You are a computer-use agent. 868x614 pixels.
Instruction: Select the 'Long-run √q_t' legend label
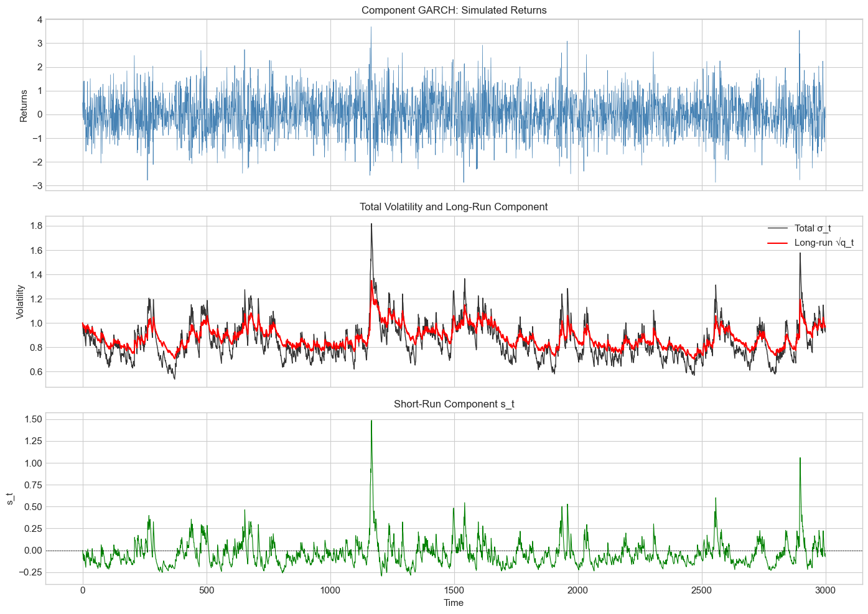coord(824,243)
